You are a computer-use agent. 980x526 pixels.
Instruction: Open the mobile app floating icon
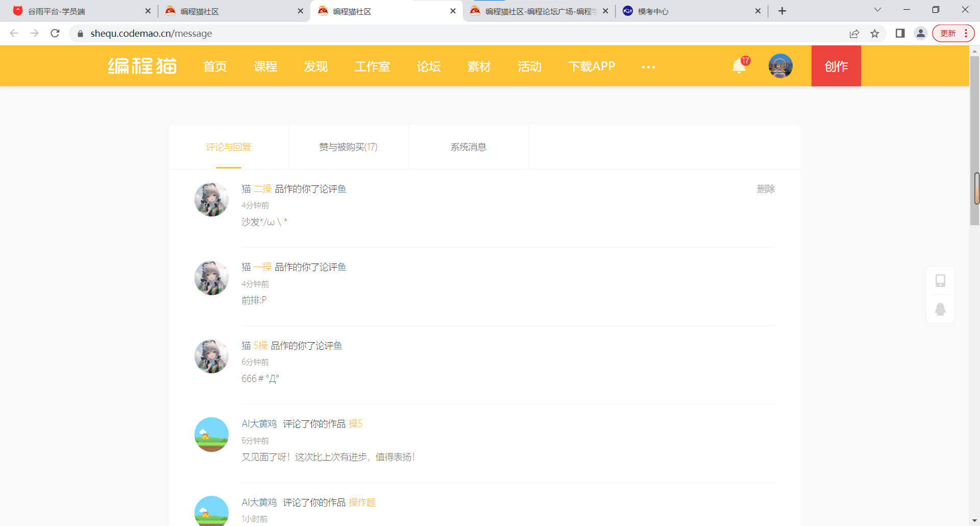[940, 280]
